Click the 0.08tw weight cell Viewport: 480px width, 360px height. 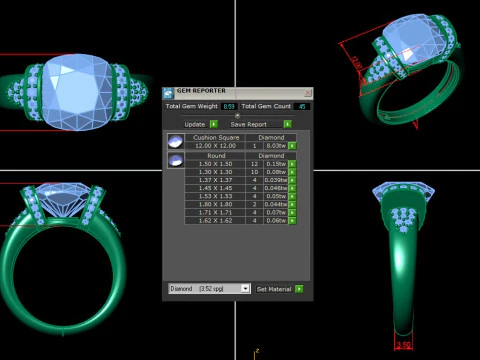pyautogui.click(x=276, y=172)
